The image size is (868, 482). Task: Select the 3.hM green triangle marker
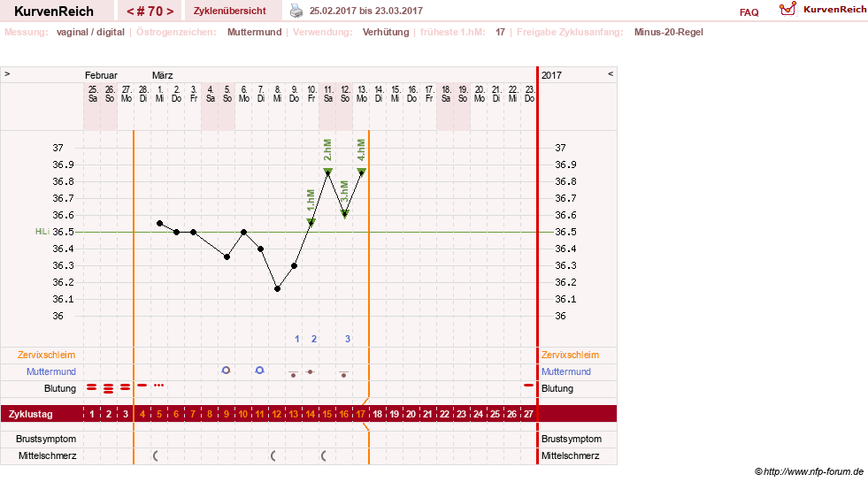click(345, 214)
